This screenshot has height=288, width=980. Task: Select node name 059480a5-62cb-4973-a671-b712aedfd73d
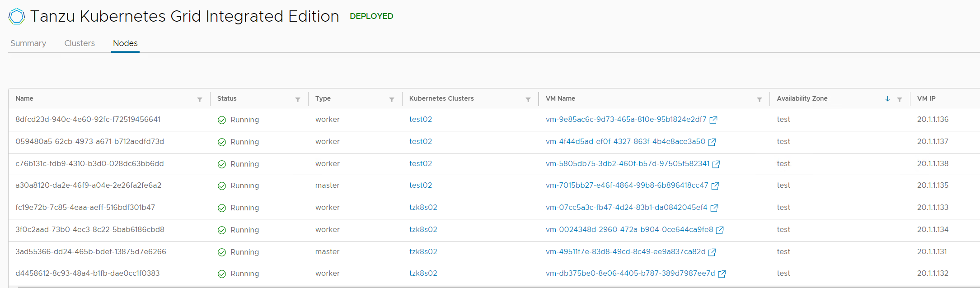90,141
